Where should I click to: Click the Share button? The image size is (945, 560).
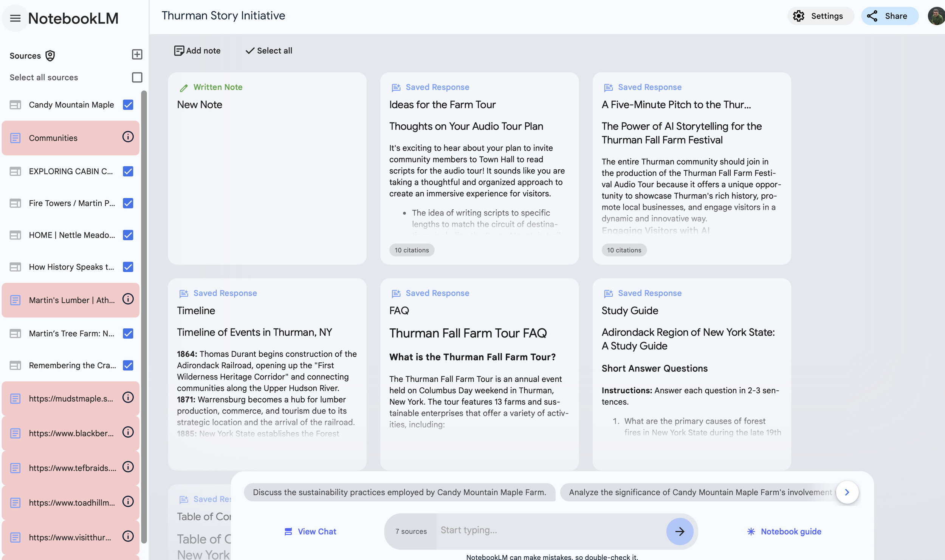889,16
